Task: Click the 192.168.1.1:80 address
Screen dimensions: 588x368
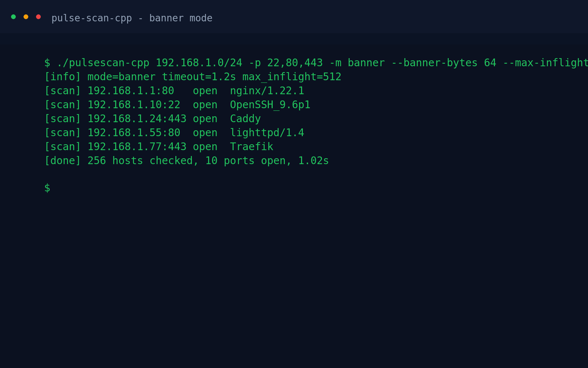Action: coord(130,91)
